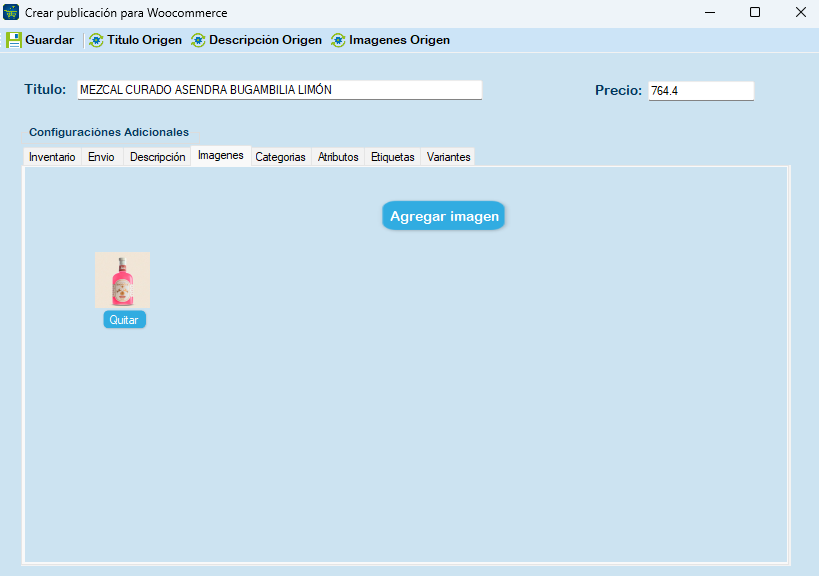
Task: Maximize the Crear publicación window
Action: (755, 12)
